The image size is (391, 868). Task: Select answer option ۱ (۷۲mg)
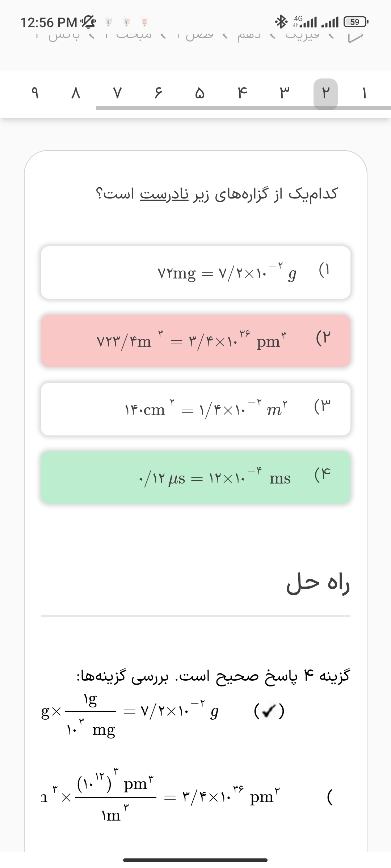[195, 273]
